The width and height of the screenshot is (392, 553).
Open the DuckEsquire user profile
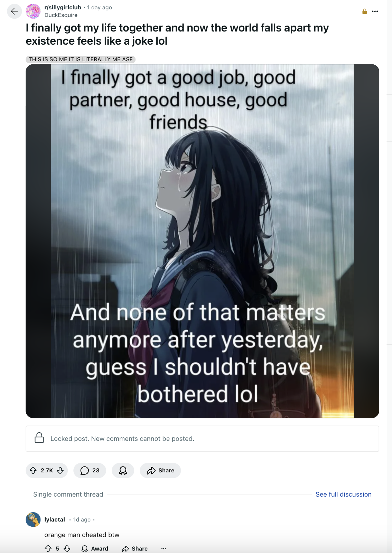[61, 15]
